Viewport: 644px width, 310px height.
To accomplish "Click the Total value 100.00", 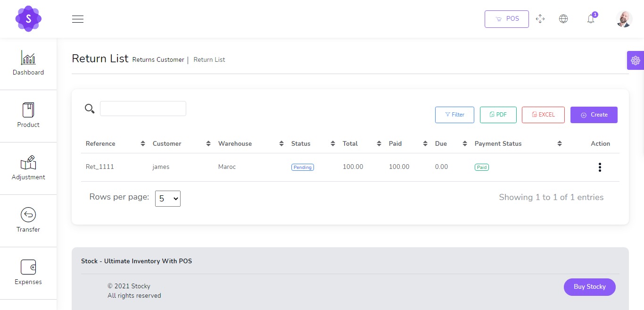I will pos(353,167).
